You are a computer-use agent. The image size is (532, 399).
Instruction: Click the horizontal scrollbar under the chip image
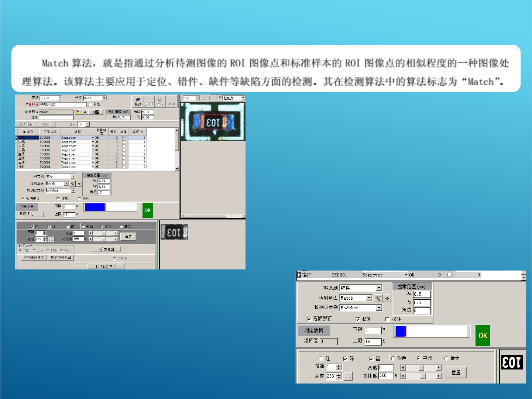point(213,216)
